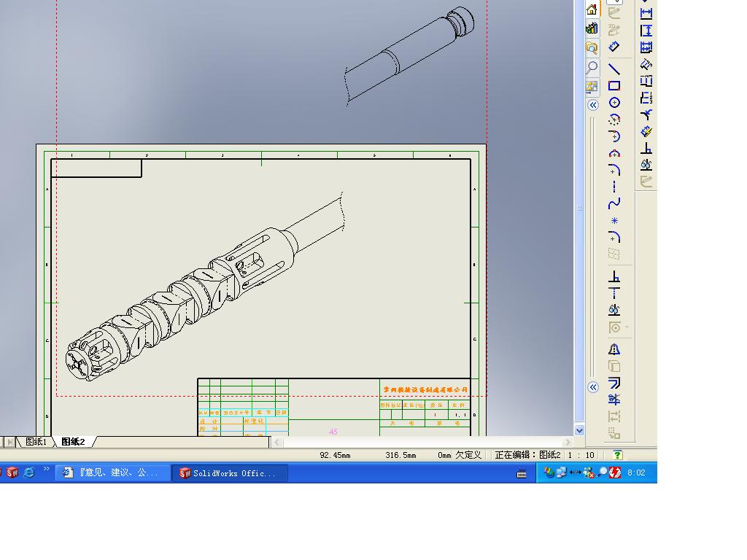This screenshot has width=747, height=560.
Task: Open the View Palette tab
Action: coord(592,86)
